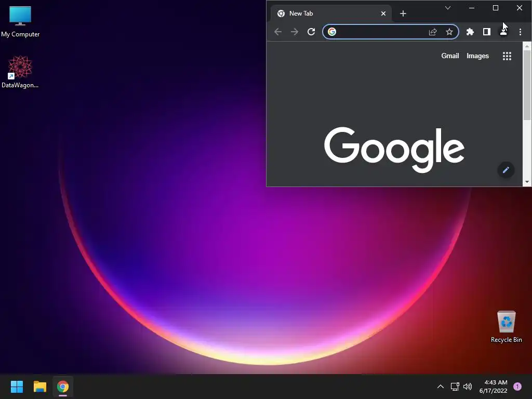Launch File Explorer from taskbar
This screenshot has height=399, width=532.
click(x=39, y=387)
